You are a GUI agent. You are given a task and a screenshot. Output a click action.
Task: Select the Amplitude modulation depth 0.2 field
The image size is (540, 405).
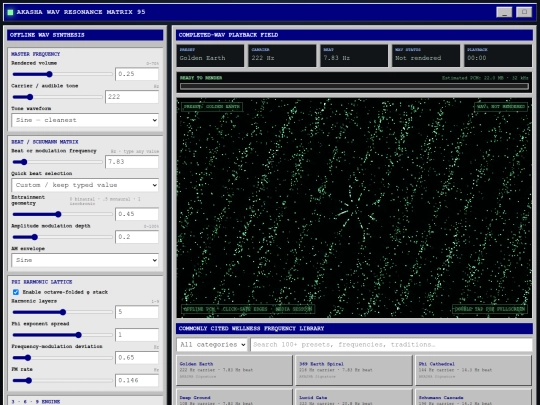[137, 237]
